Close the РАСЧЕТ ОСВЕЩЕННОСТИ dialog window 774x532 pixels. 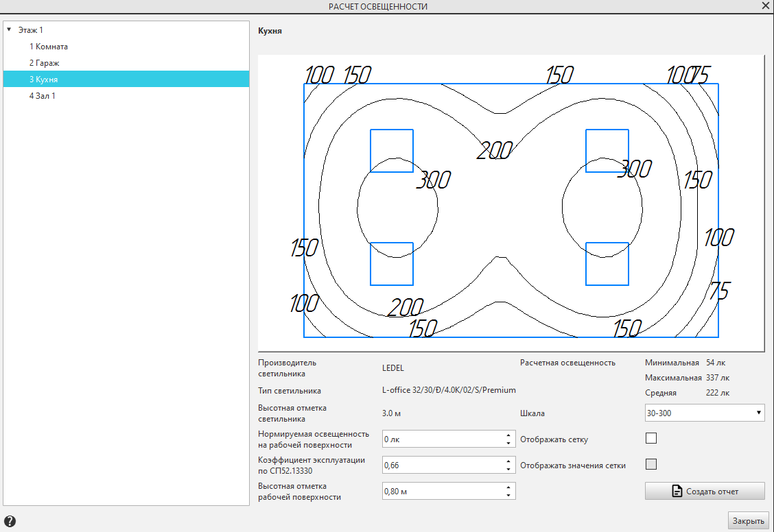(x=766, y=5)
